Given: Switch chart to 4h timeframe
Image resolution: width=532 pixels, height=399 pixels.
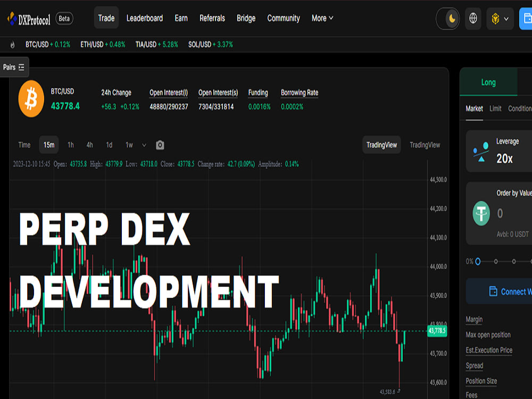Looking at the screenshot, I should [x=89, y=145].
